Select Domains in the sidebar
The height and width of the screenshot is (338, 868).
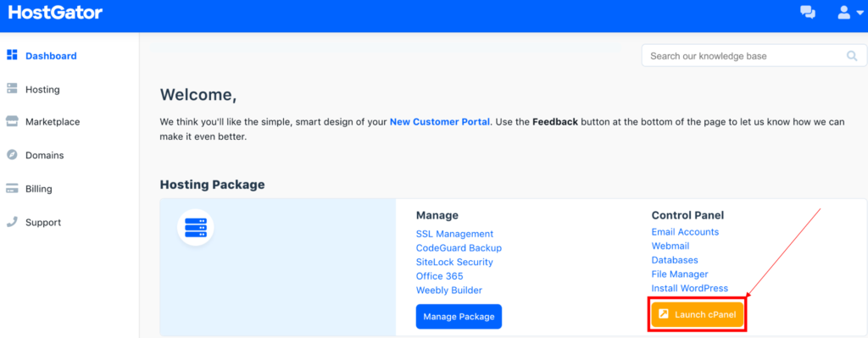44,156
